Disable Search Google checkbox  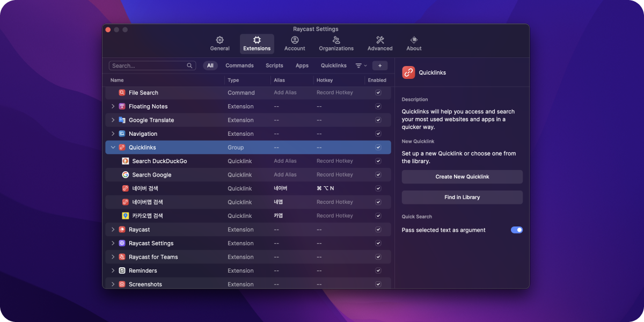[378, 175]
